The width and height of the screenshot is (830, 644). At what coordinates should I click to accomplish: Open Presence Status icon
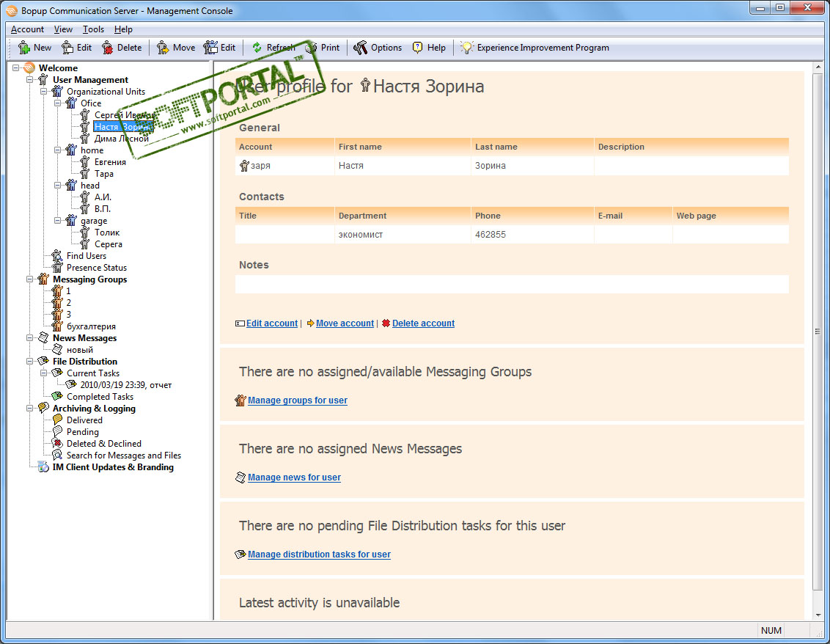[57, 268]
